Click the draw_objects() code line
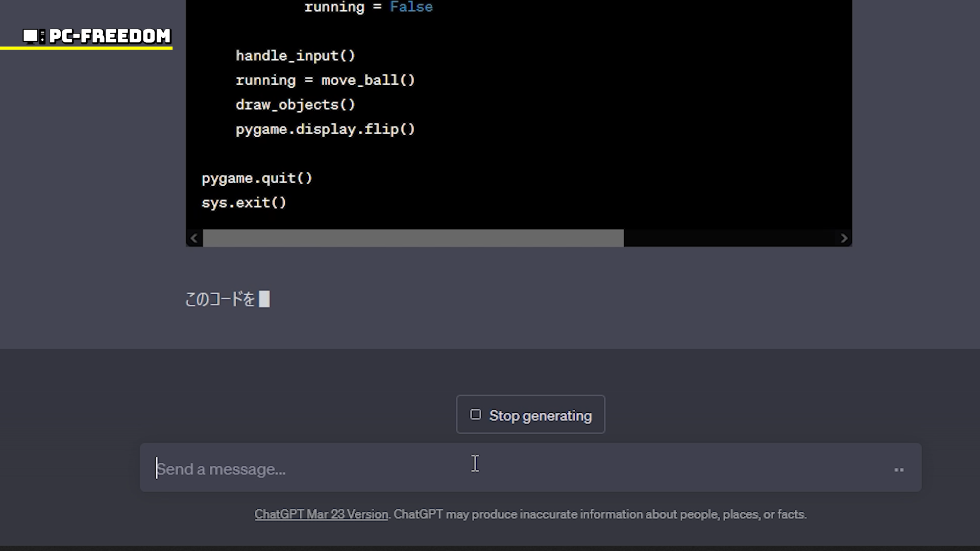This screenshot has width=980, height=551. pos(295,105)
